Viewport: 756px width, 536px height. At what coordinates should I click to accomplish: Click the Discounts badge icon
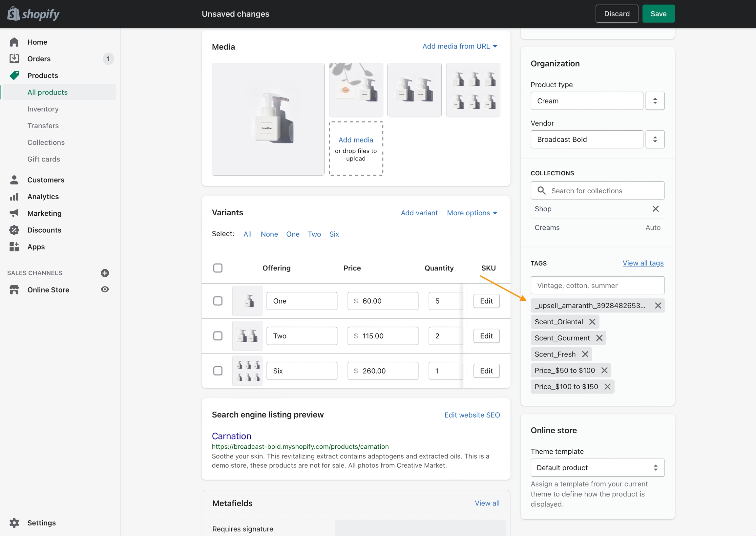[14, 230]
